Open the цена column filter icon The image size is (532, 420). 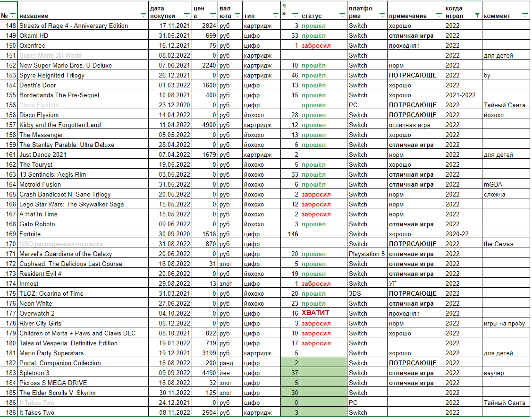coord(213,15)
